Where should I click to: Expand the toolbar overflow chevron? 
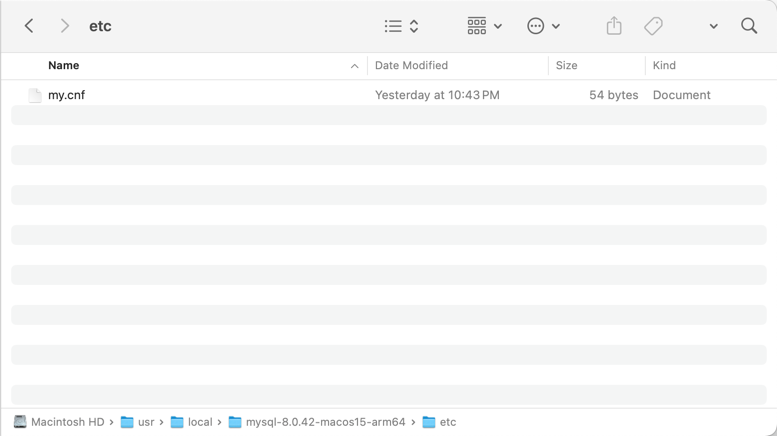(x=713, y=26)
